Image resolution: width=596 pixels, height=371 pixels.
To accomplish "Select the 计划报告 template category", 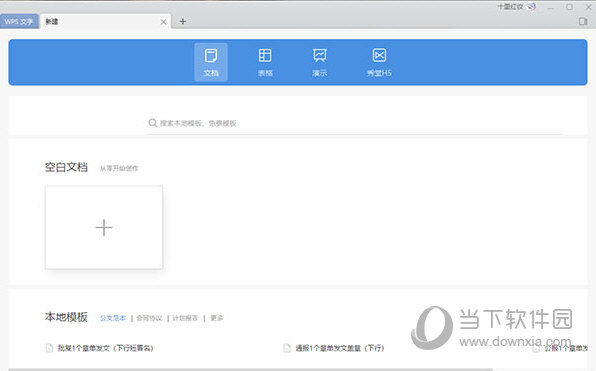I will tap(185, 318).
